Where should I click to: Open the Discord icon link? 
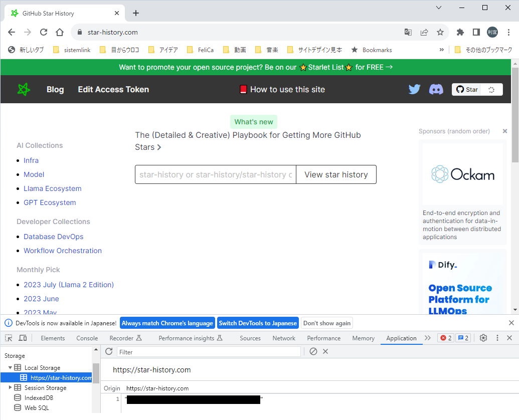pyautogui.click(x=436, y=89)
